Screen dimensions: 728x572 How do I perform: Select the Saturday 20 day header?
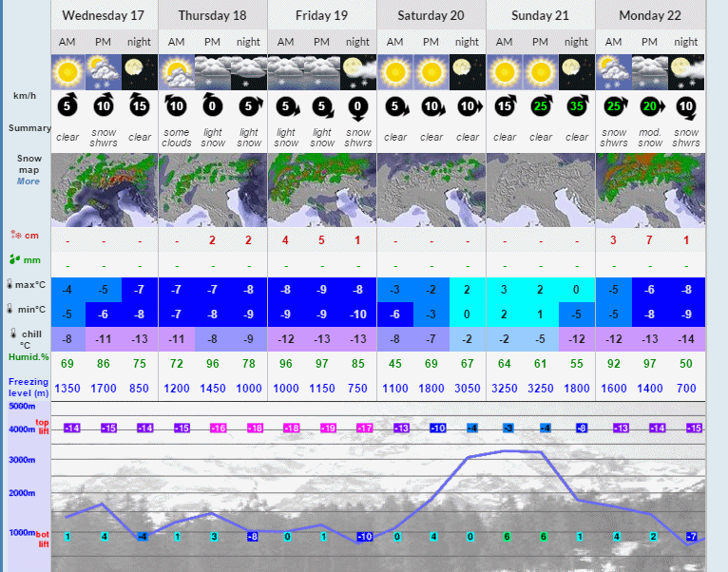431,15
